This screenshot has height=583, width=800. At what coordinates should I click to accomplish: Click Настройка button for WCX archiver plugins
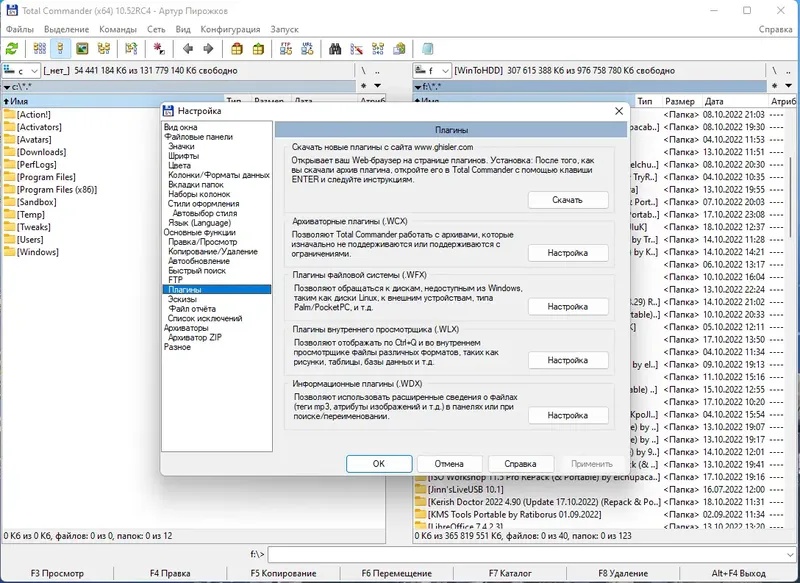coord(568,252)
